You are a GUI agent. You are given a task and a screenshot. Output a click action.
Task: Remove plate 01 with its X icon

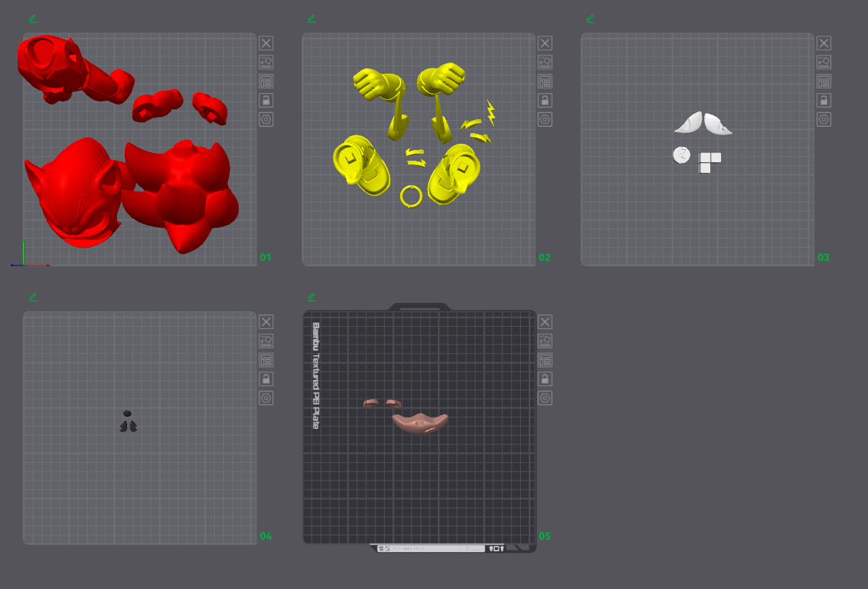[x=266, y=43]
